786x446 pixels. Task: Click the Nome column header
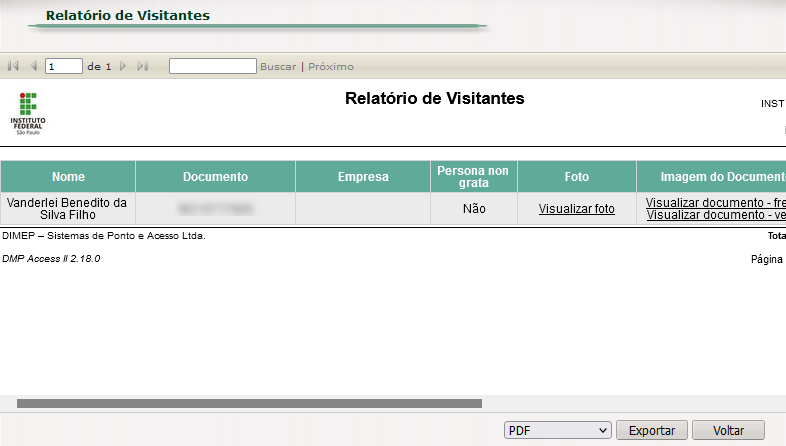pyautogui.click(x=68, y=176)
